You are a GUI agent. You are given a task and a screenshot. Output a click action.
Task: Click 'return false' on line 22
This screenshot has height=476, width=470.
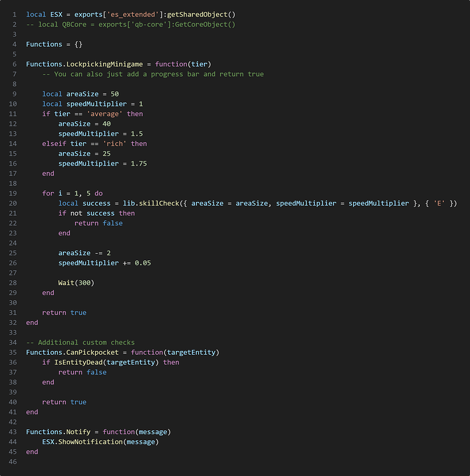[x=98, y=223]
